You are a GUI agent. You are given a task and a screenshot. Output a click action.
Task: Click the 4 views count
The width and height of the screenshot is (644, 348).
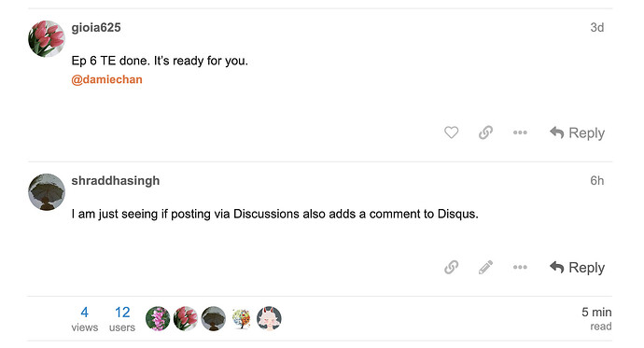[85, 318]
